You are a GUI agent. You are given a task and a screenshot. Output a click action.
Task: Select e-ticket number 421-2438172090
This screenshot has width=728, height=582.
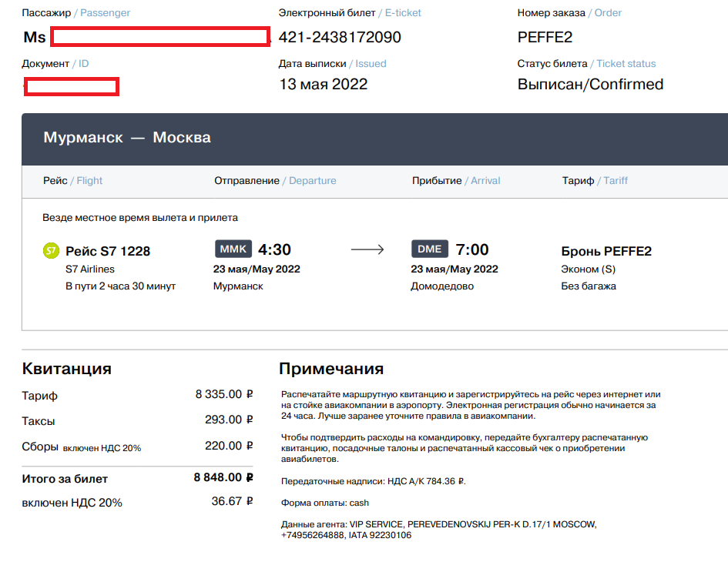coord(340,37)
